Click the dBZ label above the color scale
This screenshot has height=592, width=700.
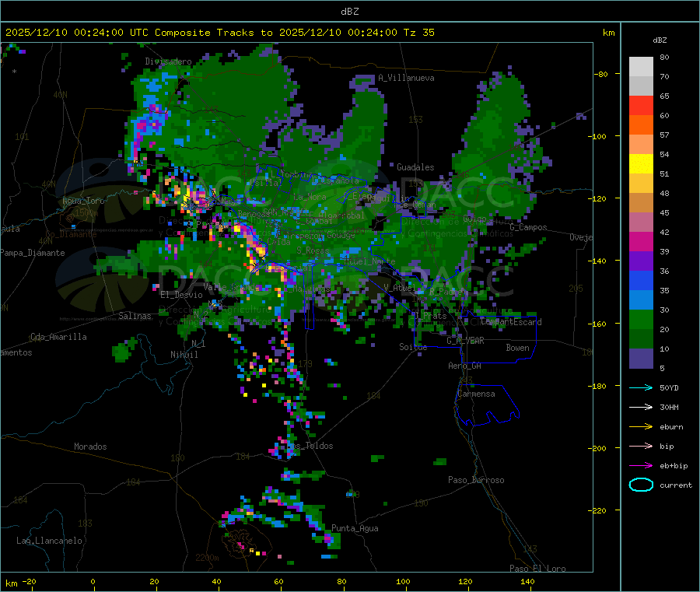(660, 40)
